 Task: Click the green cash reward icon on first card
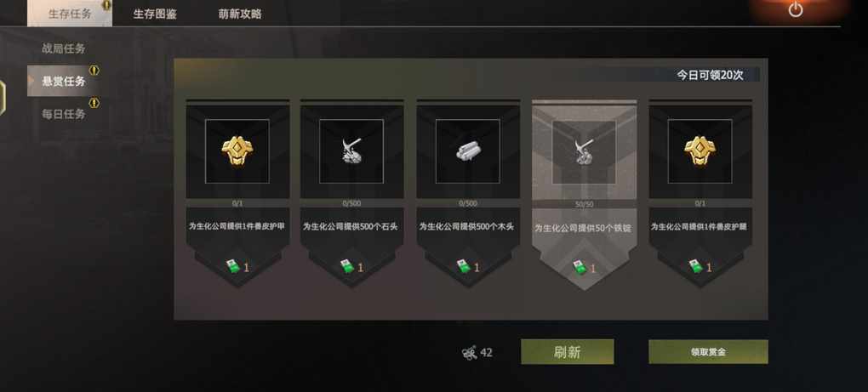click(233, 267)
